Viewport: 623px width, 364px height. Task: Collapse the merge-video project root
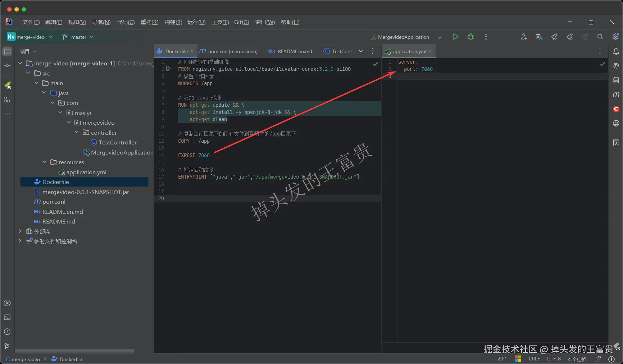tap(20, 63)
